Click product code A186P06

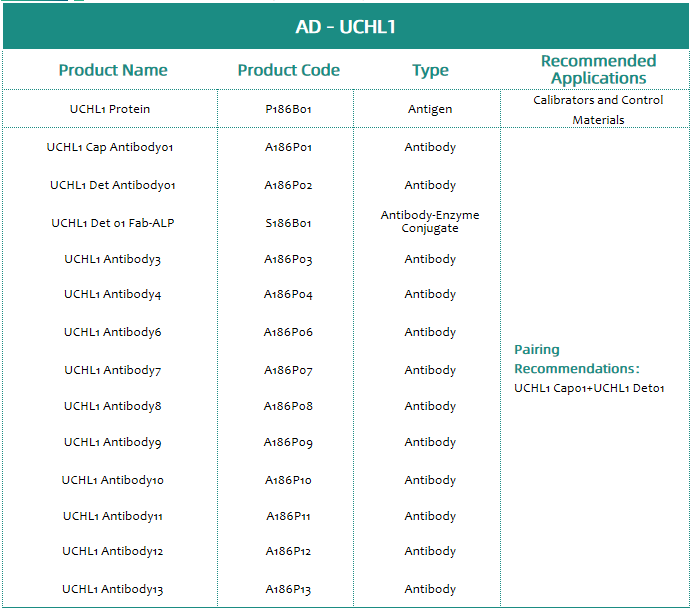pos(288,332)
